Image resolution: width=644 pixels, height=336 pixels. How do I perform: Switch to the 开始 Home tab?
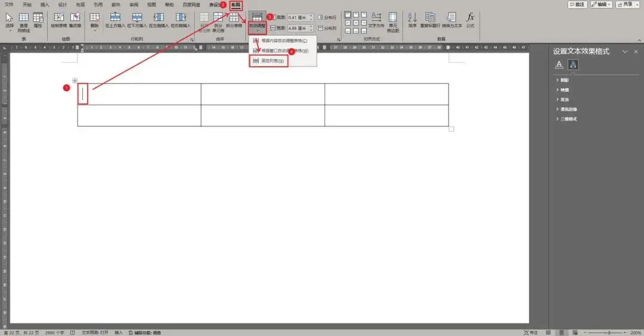click(27, 5)
